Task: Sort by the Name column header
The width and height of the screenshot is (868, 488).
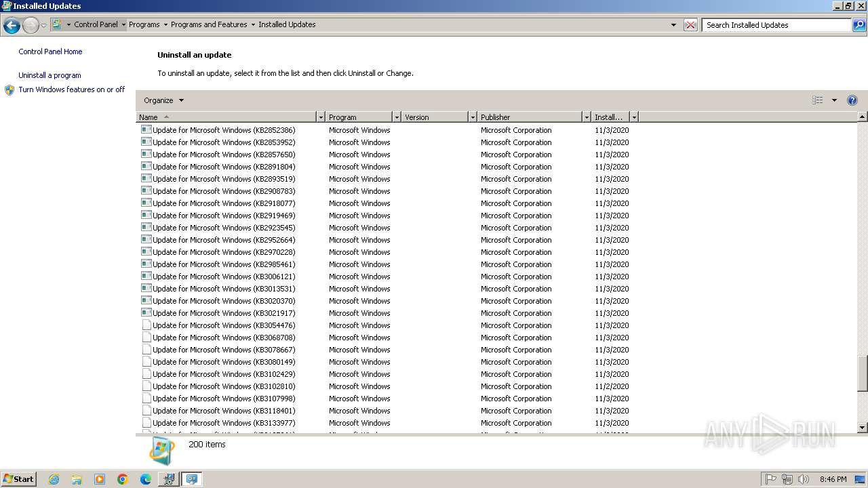Action: coord(226,117)
